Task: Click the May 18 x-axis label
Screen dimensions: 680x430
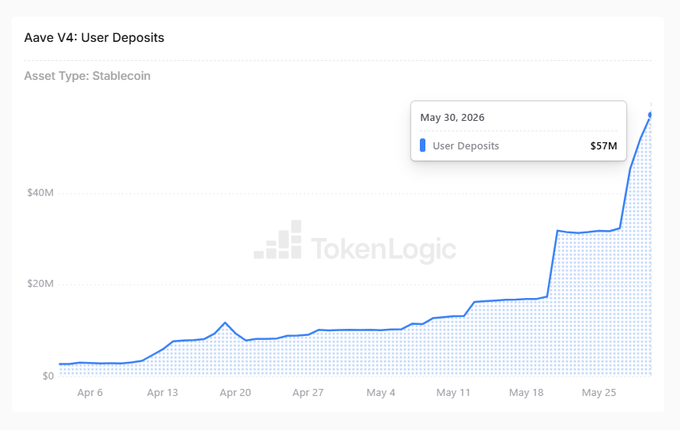Action: click(x=526, y=393)
